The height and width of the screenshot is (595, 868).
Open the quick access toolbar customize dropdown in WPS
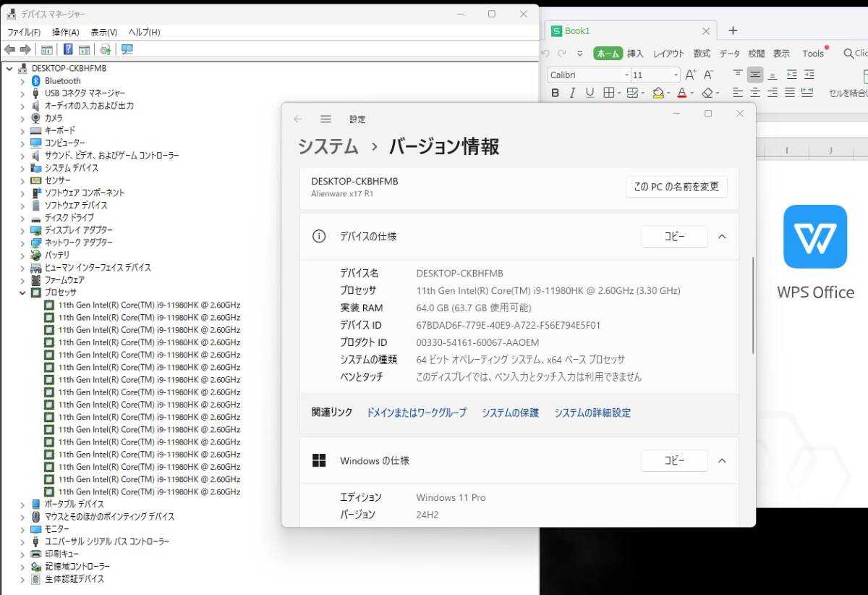tap(579, 54)
